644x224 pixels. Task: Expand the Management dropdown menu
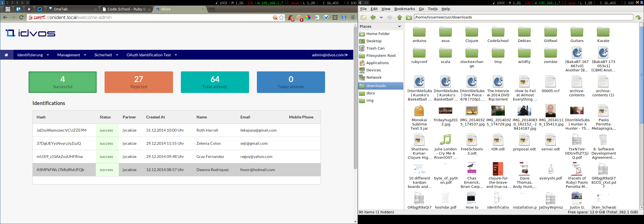click(72, 55)
